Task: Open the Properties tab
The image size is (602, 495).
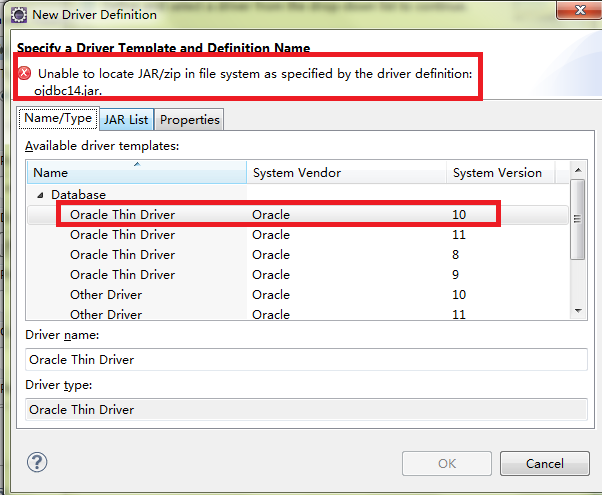Action: tap(190, 119)
